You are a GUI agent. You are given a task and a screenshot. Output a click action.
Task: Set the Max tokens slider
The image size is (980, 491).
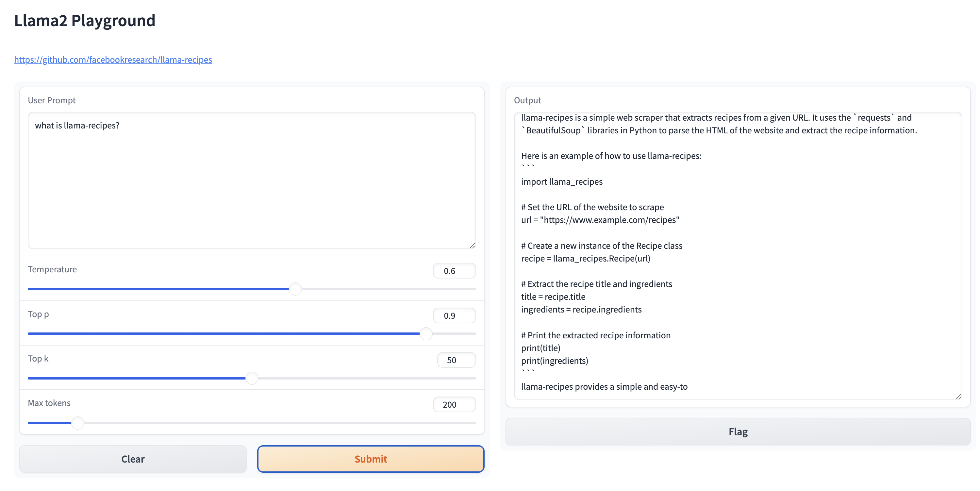(78, 422)
